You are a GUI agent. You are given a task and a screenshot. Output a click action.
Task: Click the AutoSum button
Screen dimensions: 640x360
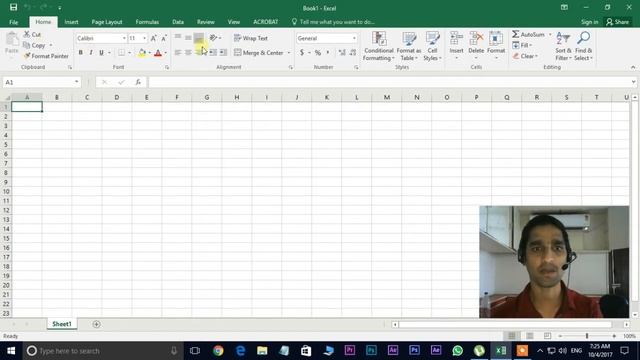pos(529,34)
